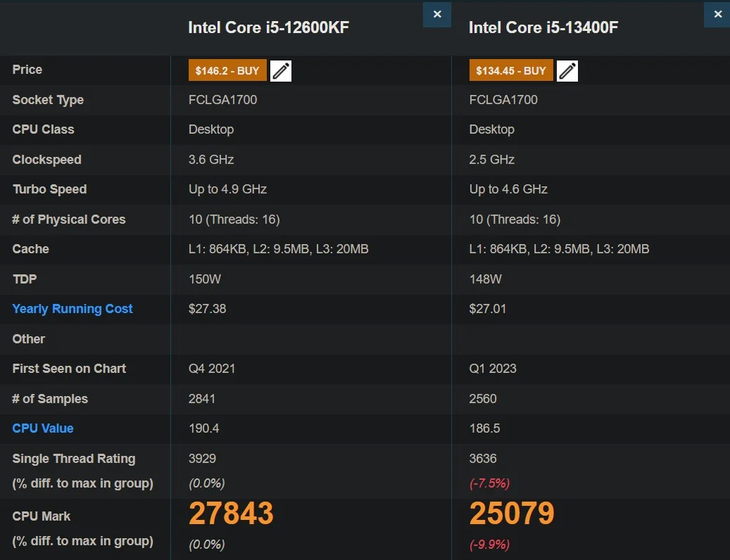Click the # of Samples value 2560
The height and width of the screenshot is (560, 730).
pos(483,398)
